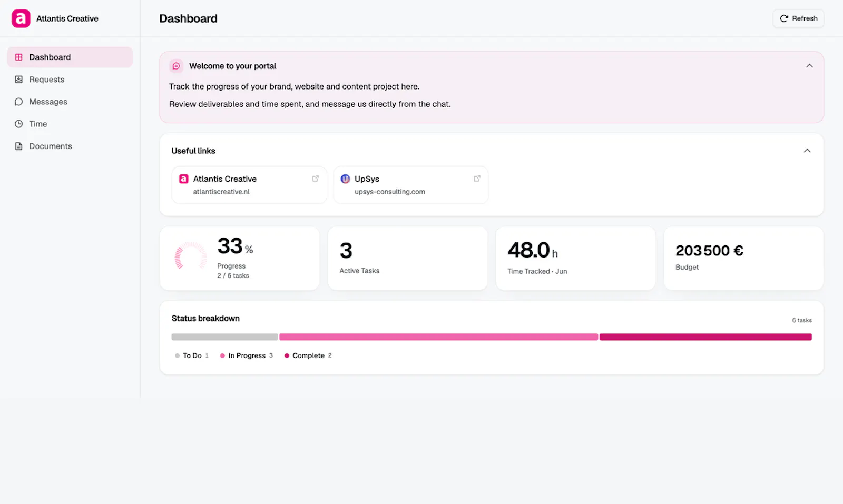Open Documents in the sidebar

pyautogui.click(x=70, y=146)
